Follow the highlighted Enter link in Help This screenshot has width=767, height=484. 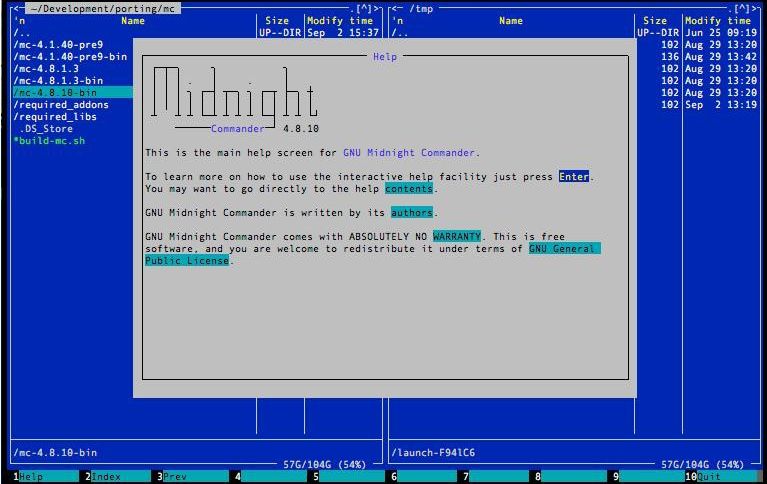tap(574, 176)
